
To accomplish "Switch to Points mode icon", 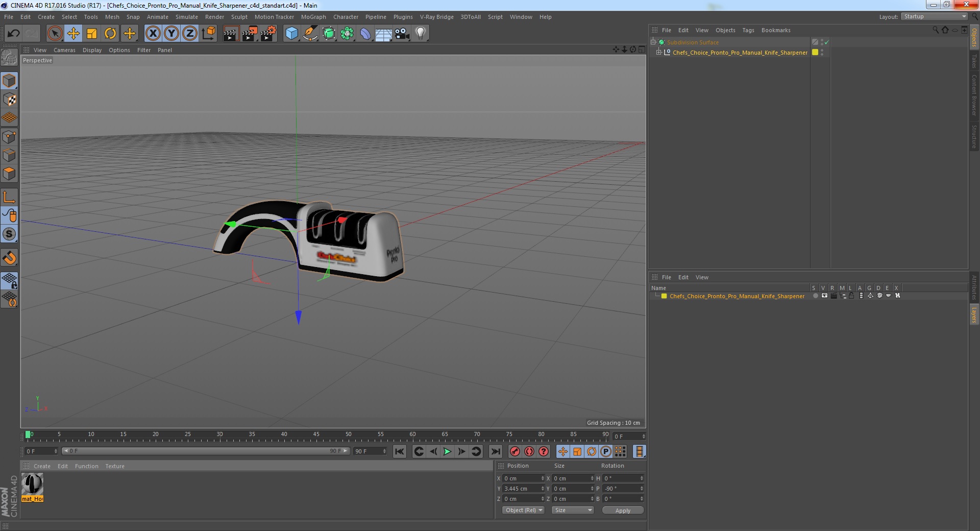I will tap(9, 137).
